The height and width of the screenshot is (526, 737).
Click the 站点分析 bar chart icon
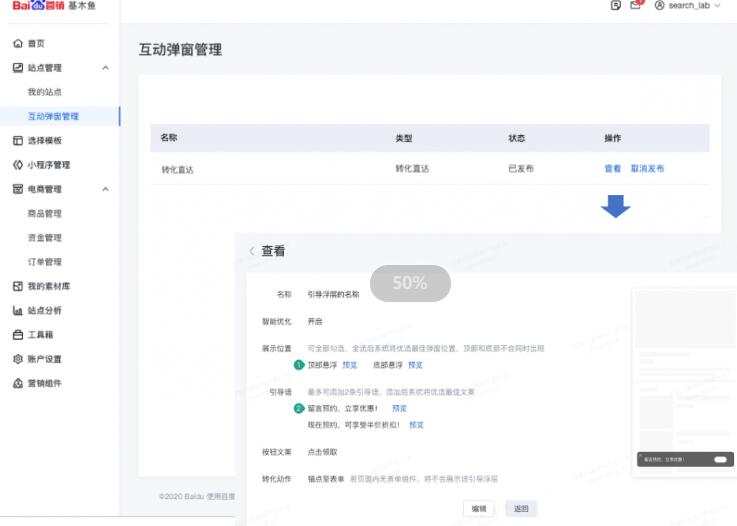tap(17, 311)
